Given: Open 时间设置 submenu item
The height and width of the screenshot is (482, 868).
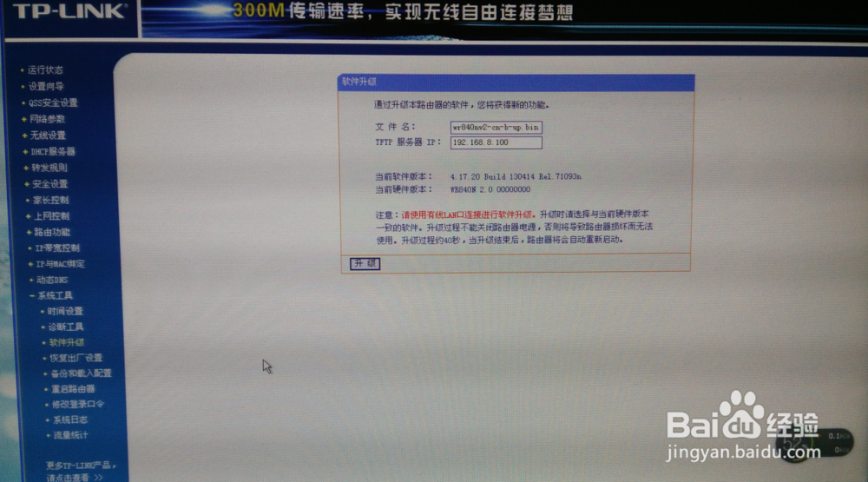Looking at the screenshot, I should pyautogui.click(x=65, y=312).
